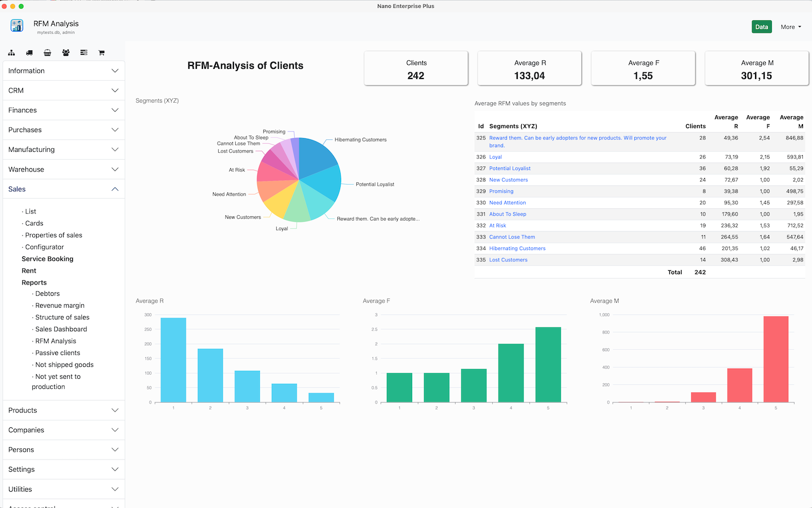Select RFM Analysis in the sidebar
This screenshot has width=812, height=508.
click(x=55, y=341)
